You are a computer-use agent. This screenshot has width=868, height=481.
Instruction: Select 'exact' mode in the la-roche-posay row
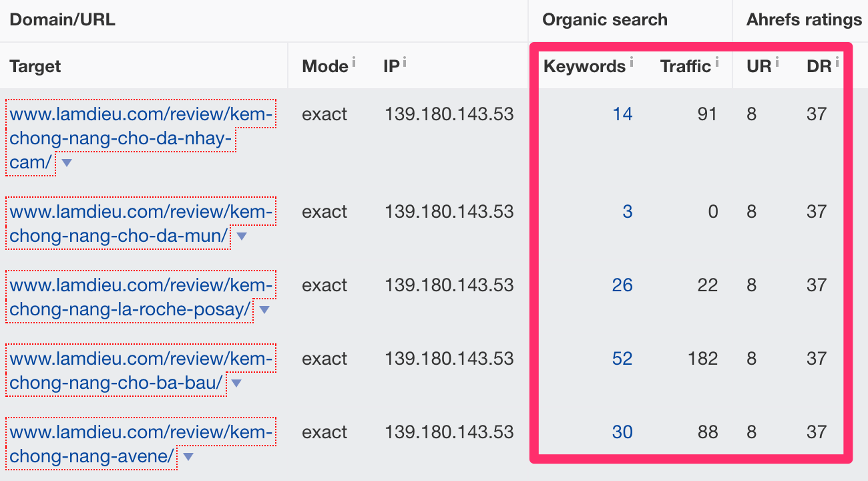pos(324,285)
